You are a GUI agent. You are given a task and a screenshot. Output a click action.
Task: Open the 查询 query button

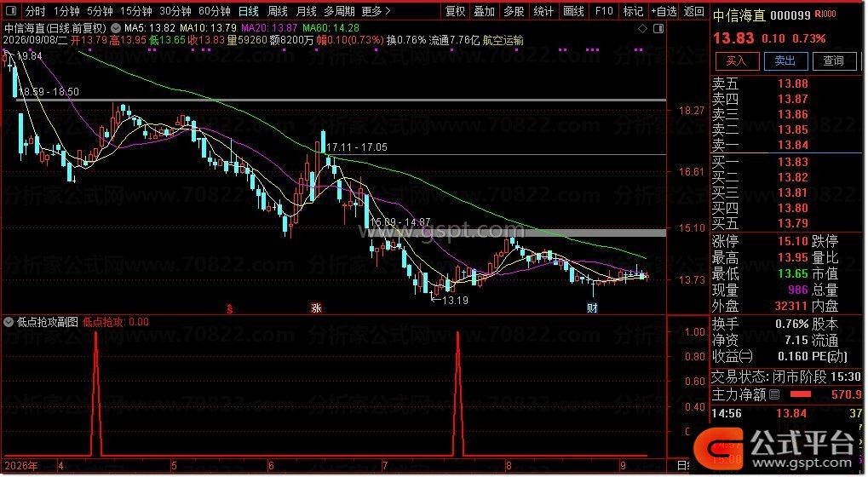coord(834,60)
